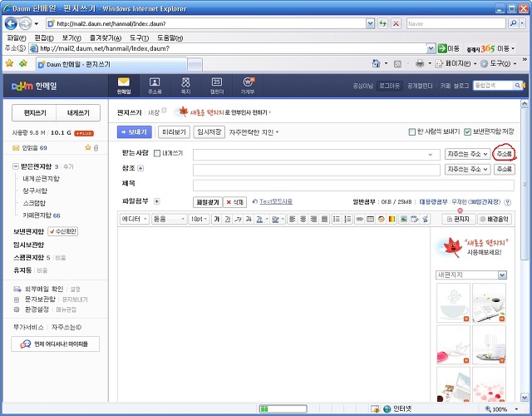Open the 편집 menu
Screen dimensions: 532x416
(44, 37)
